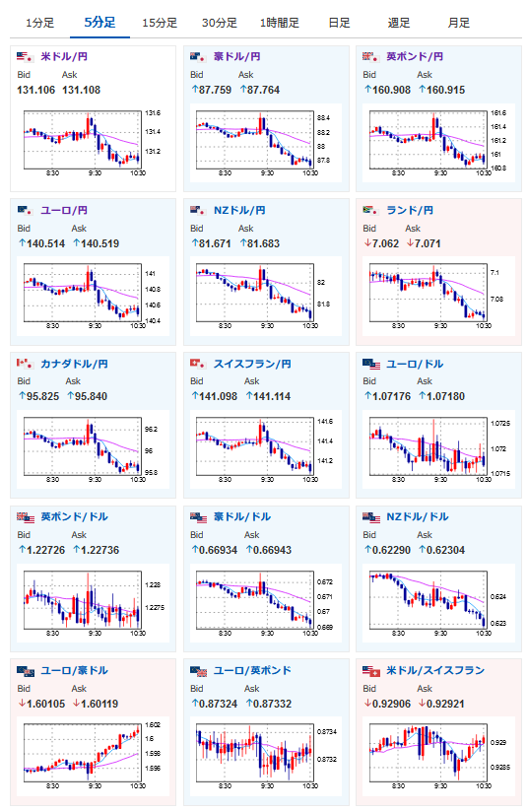Open the 英ポンド/ドル pair link
The width and height of the screenshot is (527, 812).
click(74, 516)
